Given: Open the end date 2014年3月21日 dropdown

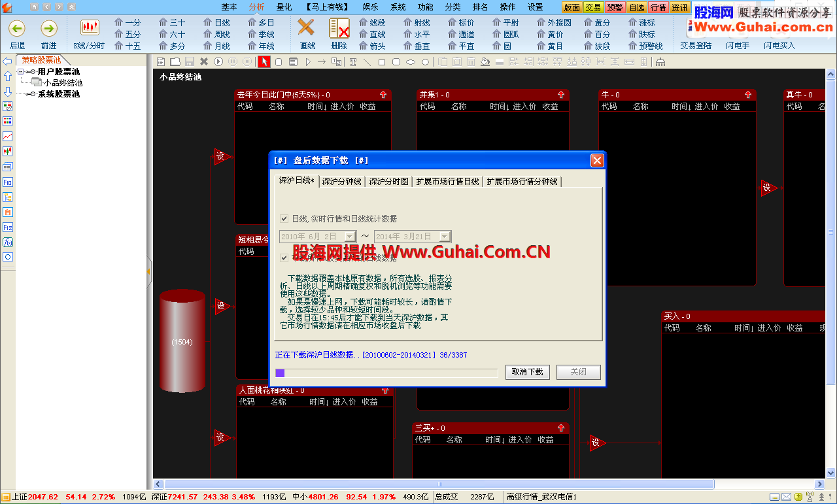Looking at the screenshot, I should pyautogui.click(x=445, y=237).
